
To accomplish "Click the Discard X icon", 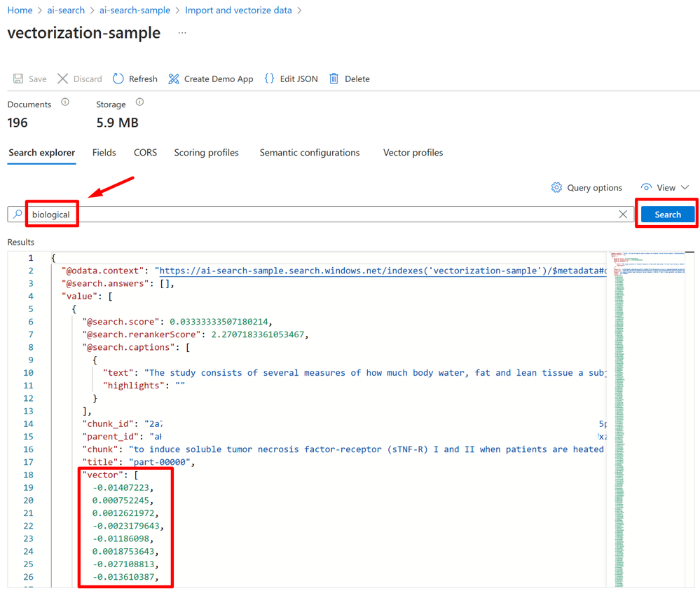I will [62, 79].
